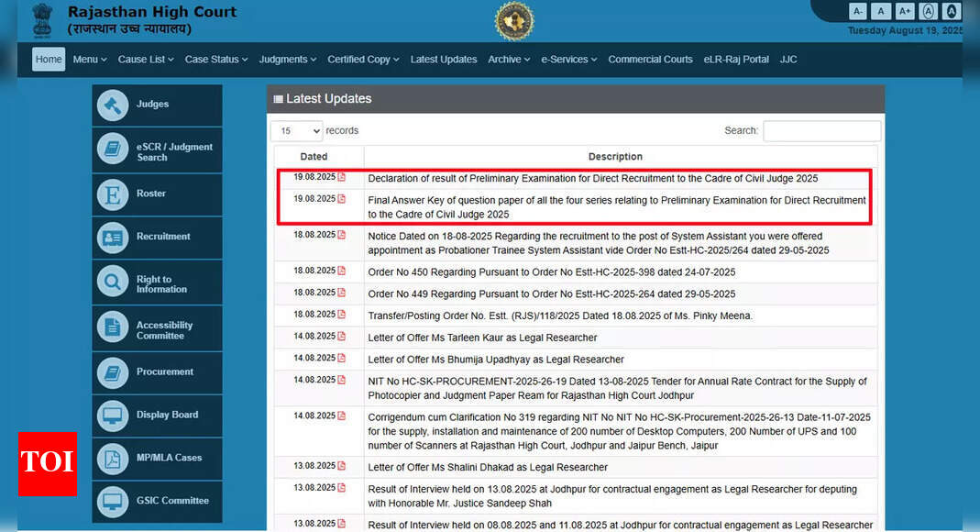Open the Judges sidebar link
Image resolution: width=980 pixels, height=532 pixels.
[x=157, y=105]
